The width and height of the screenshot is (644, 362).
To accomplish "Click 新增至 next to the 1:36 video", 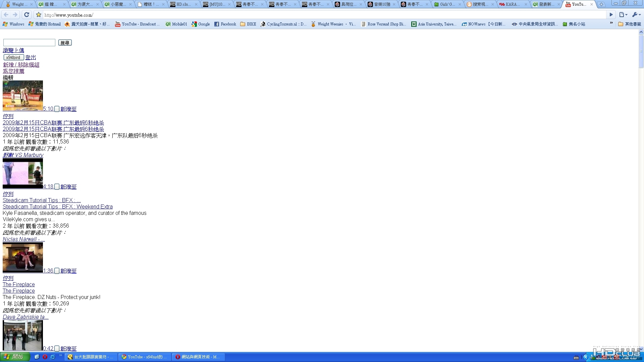I will coord(68,271).
